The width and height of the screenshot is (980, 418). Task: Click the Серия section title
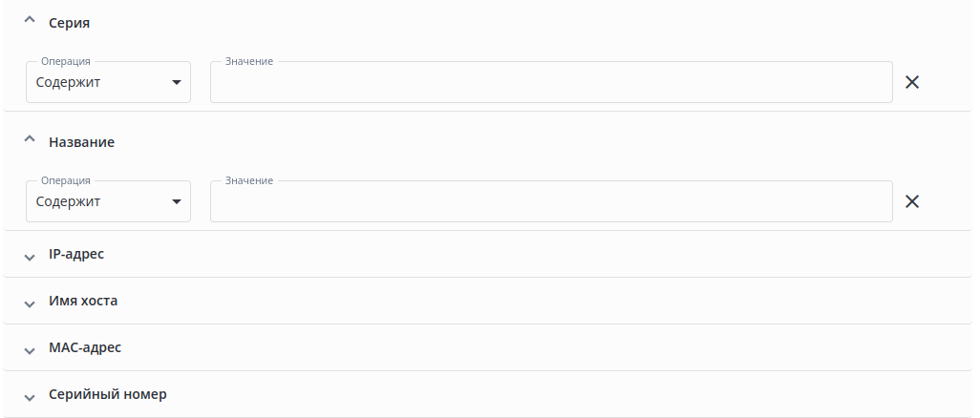coord(69,22)
